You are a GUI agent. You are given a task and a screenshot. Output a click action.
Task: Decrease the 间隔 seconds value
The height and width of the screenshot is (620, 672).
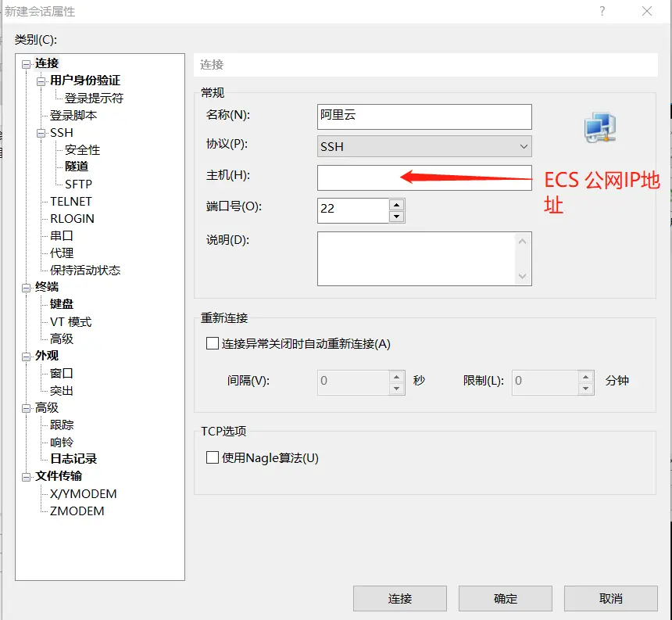point(396,389)
